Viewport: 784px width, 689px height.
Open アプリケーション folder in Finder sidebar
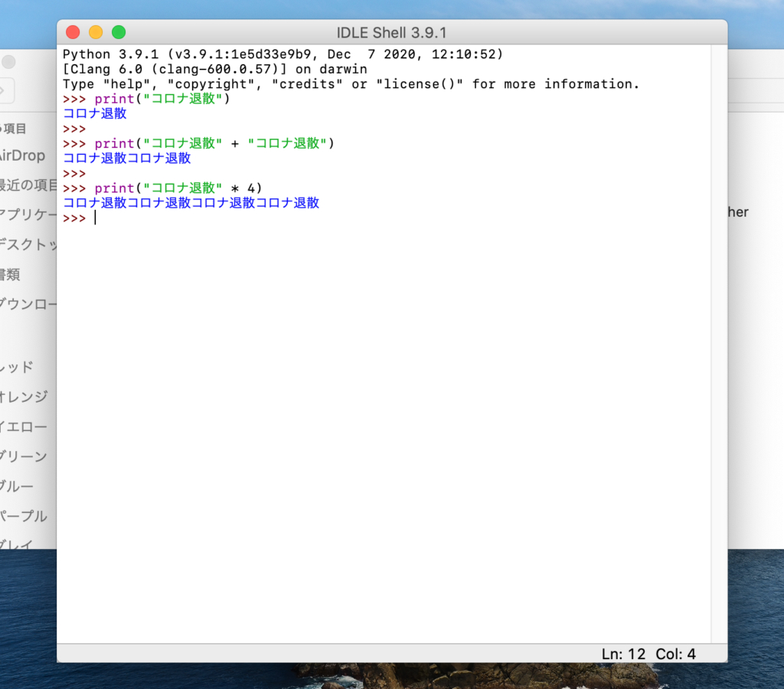point(28,214)
